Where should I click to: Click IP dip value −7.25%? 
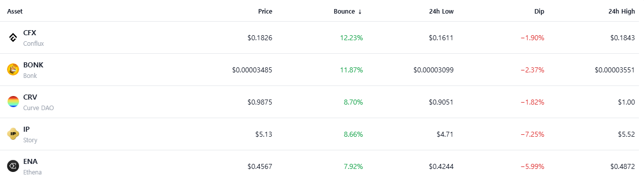pyautogui.click(x=532, y=134)
